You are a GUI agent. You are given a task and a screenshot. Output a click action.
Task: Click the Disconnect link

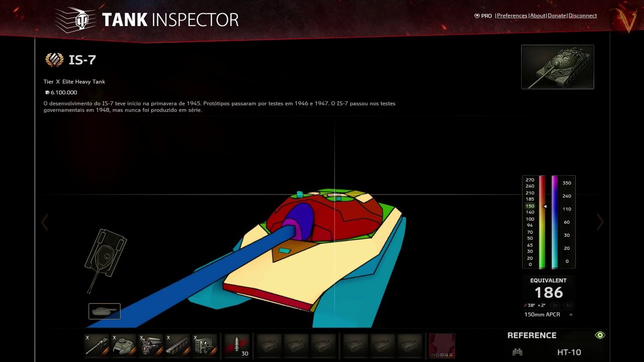(x=583, y=16)
